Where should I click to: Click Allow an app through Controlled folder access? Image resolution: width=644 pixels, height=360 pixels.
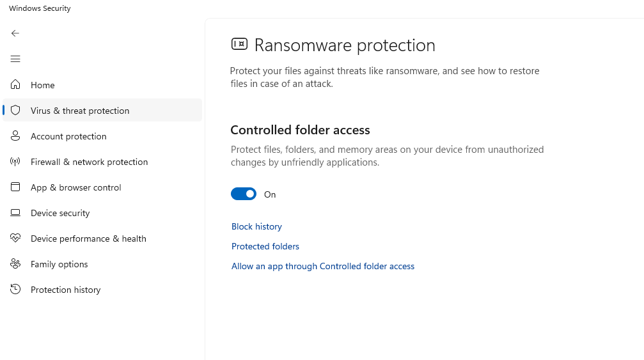[x=323, y=266]
